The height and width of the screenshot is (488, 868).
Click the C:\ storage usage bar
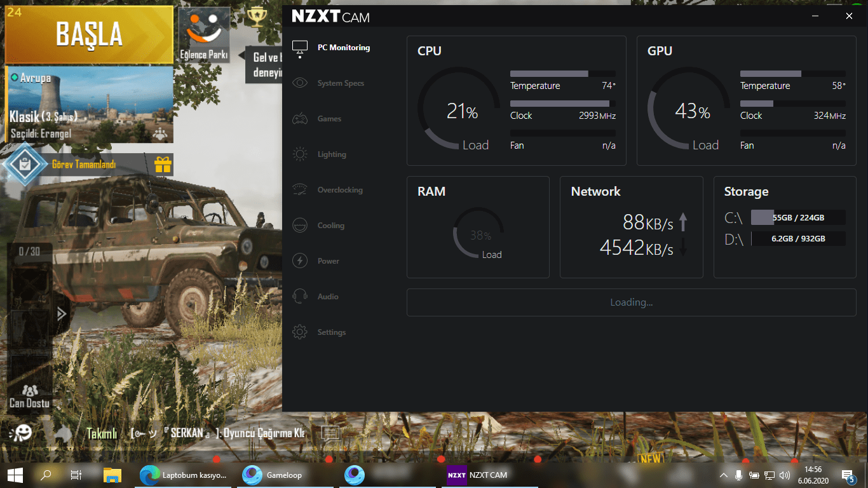click(x=798, y=217)
